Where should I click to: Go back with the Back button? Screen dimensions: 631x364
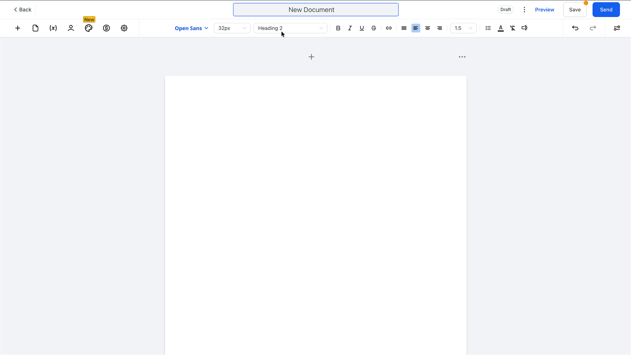(x=23, y=10)
